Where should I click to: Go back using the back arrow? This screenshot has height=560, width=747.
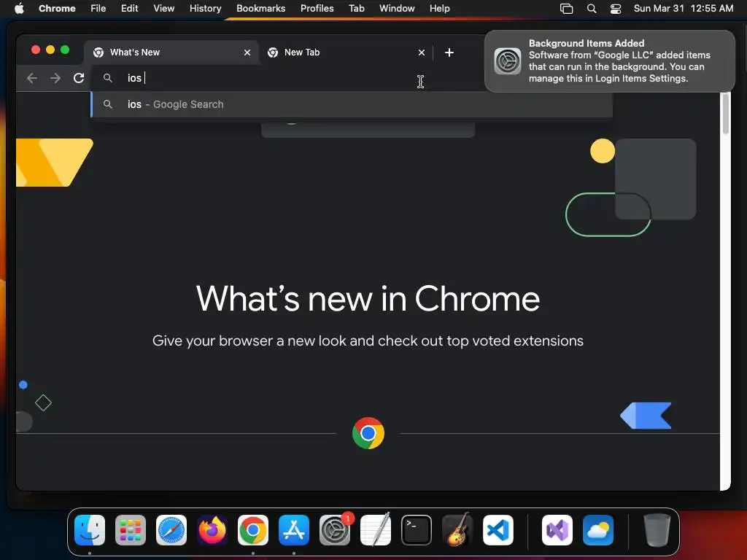32,78
